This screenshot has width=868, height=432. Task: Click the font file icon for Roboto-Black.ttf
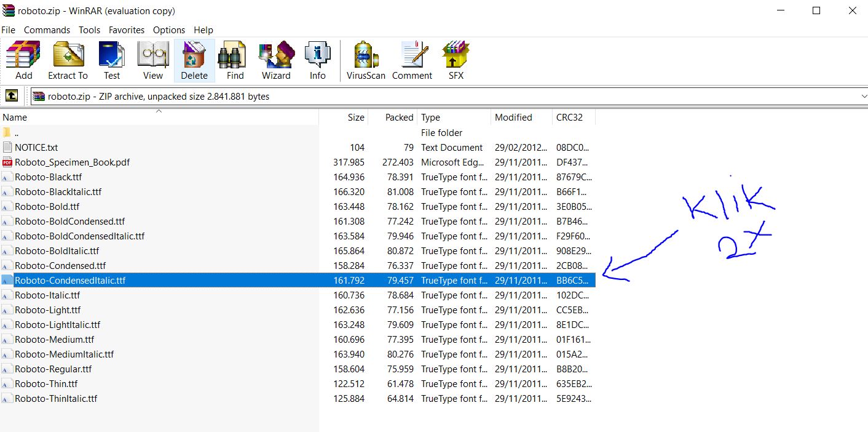click(x=7, y=177)
